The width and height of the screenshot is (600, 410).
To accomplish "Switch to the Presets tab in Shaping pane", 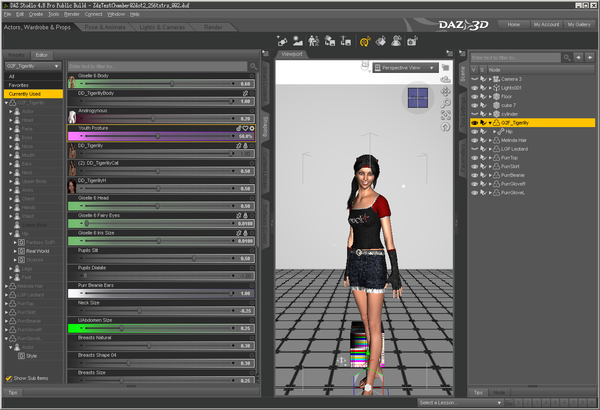I will click(x=16, y=55).
